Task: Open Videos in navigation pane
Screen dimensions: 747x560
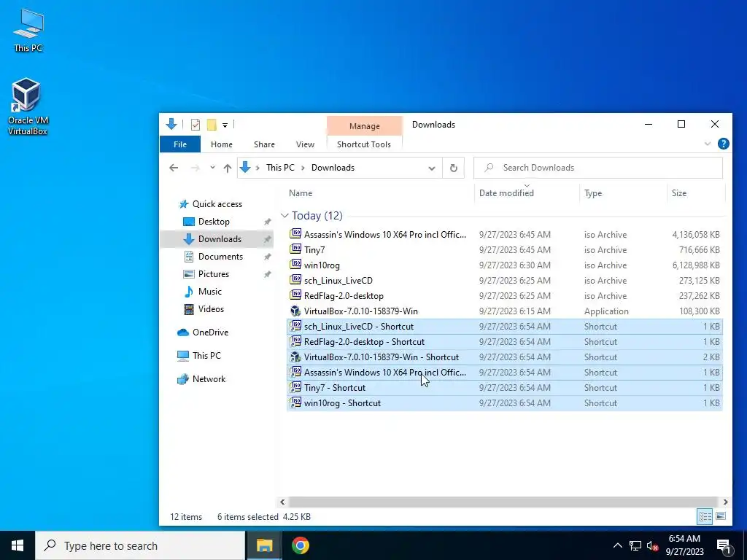Action: [x=211, y=309]
